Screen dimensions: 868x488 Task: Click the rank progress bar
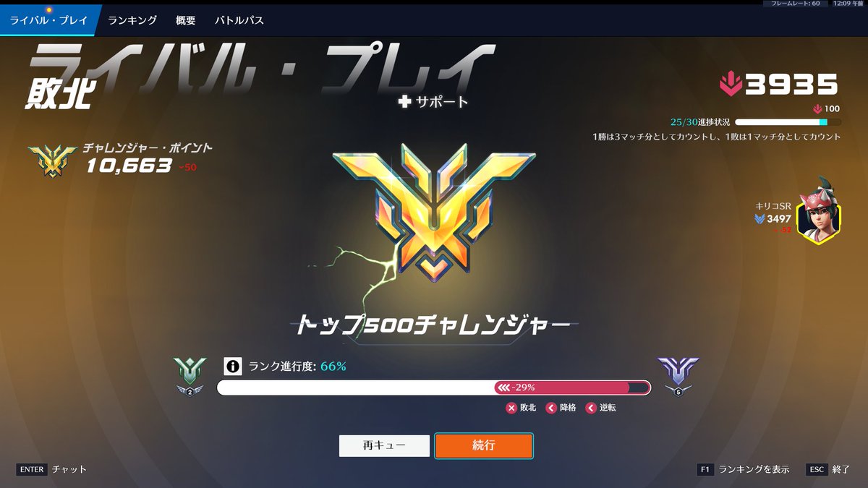pos(434,388)
